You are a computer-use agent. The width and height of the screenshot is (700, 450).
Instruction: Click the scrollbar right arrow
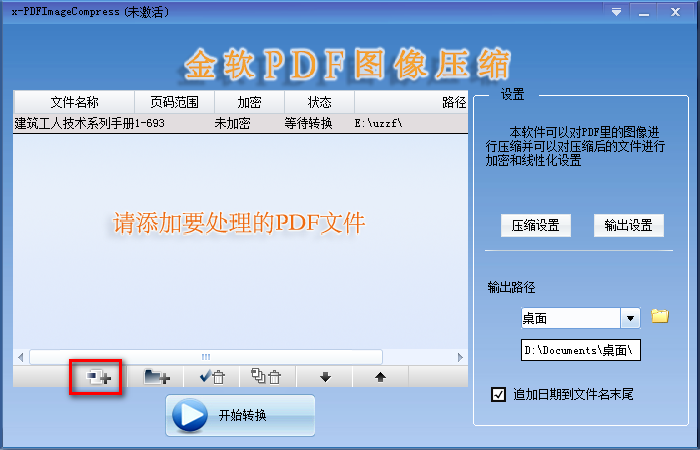[460, 357]
